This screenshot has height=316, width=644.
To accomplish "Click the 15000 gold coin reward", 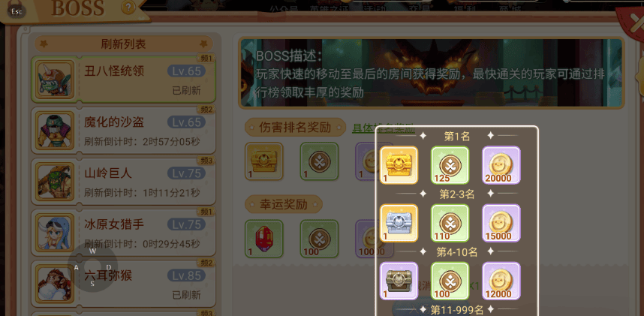I will tap(501, 223).
